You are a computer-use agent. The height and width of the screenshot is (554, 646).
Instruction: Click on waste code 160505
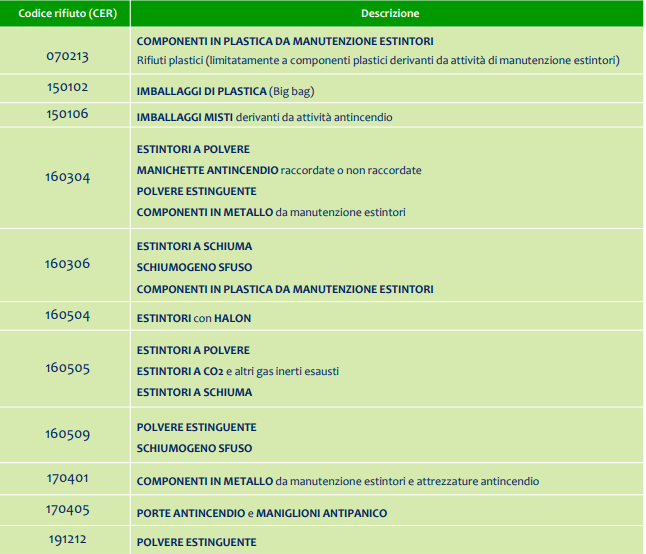pyautogui.click(x=67, y=368)
